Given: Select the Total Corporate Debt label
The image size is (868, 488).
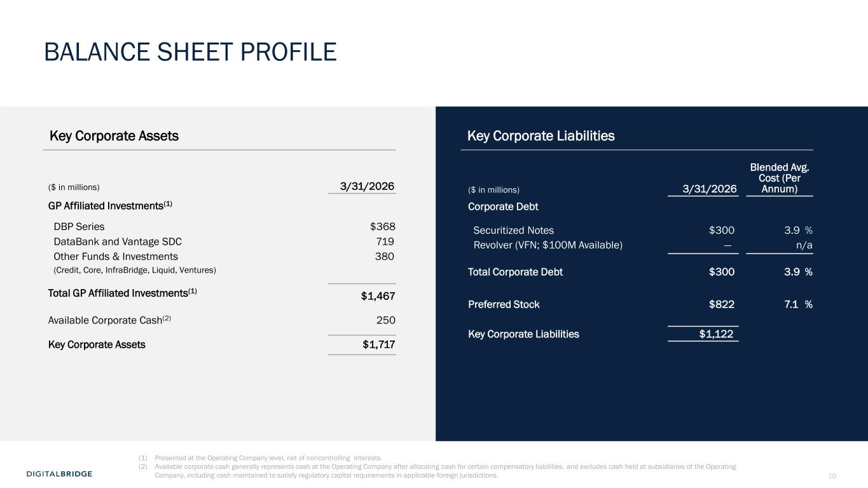Looking at the screenshot, I should [x=515, y=272].
